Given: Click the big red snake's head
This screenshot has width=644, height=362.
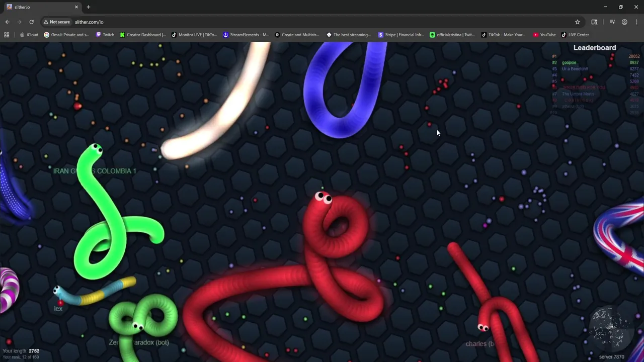Looking at the screenshot, I should coord(323,198).
